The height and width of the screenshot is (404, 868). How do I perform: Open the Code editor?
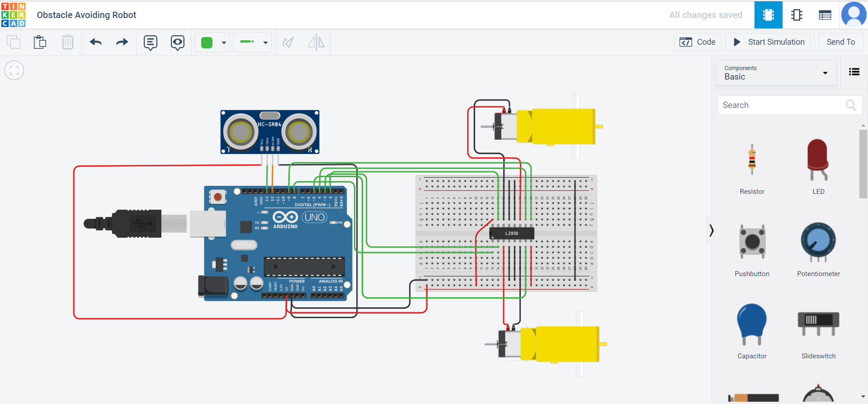coord(698,42)
